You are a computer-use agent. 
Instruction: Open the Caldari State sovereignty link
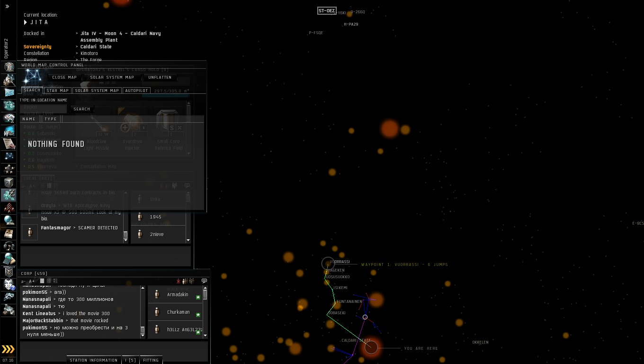coord(96,46)
